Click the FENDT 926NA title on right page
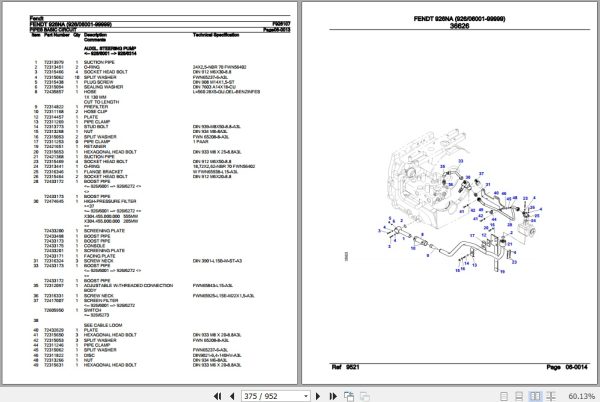The image size is (600, 402). point(459,19)
